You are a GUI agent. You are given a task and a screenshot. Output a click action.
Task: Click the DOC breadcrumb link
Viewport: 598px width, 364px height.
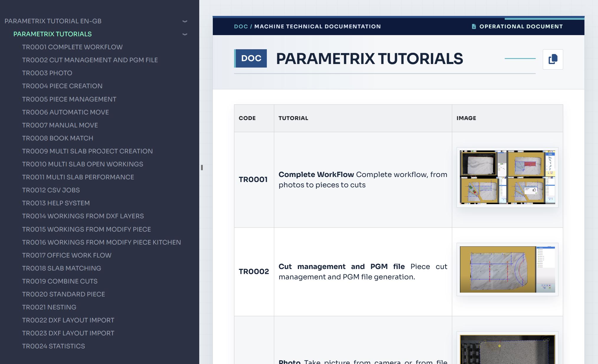[x=241, y=27]
